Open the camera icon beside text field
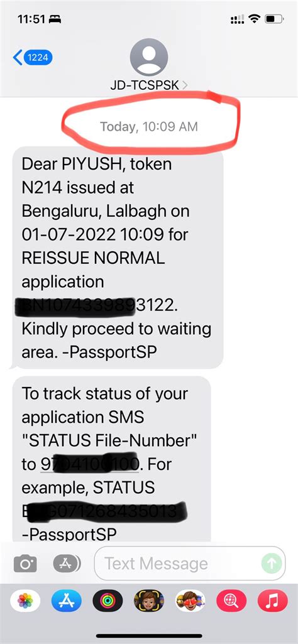This screenshot has width=298, height=644. pyautogui.click(x=25, y=564)
